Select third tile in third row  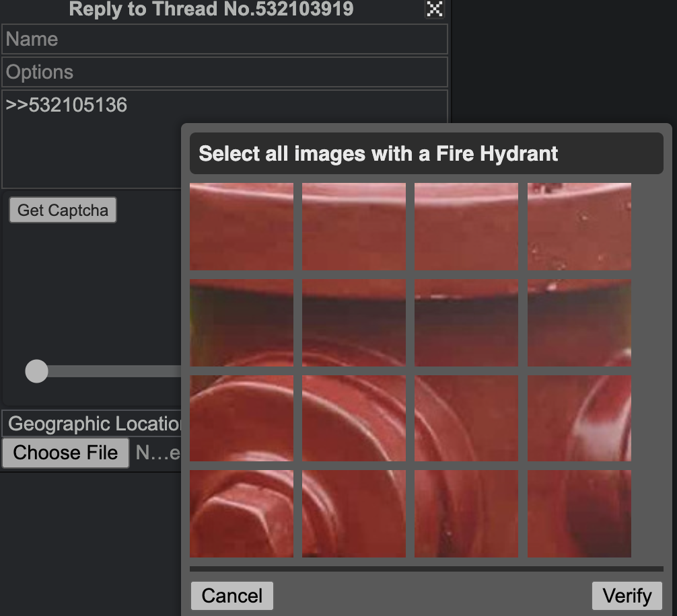pyautogui.click(x=466, y=418)
